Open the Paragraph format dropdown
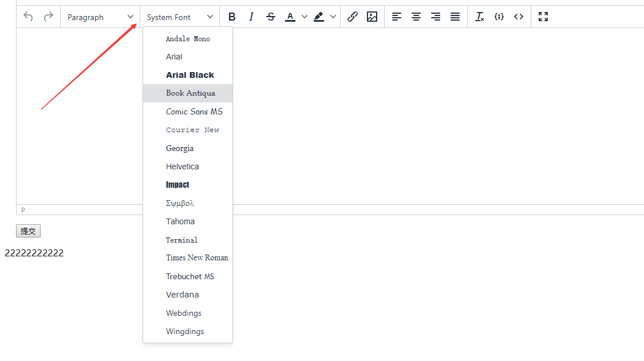The image size is (644, 361). [100, 17]
